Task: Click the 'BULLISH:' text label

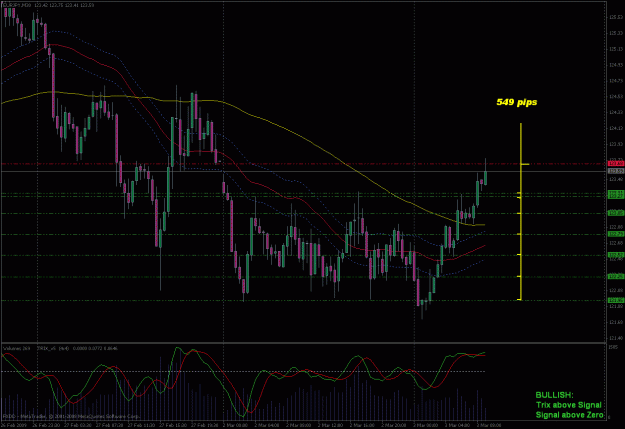Action: pos(554,395)
